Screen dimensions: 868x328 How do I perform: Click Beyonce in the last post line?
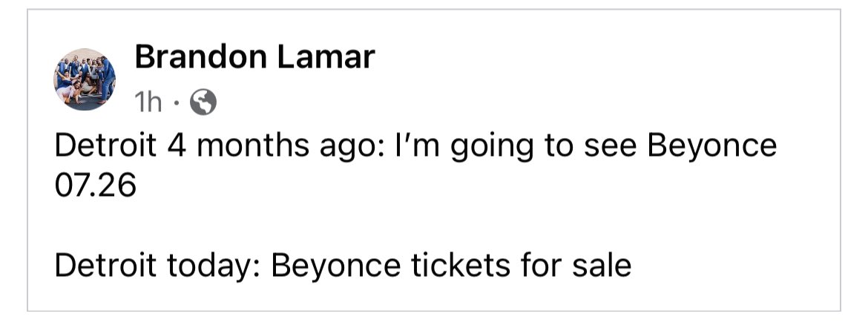[335, 267]
